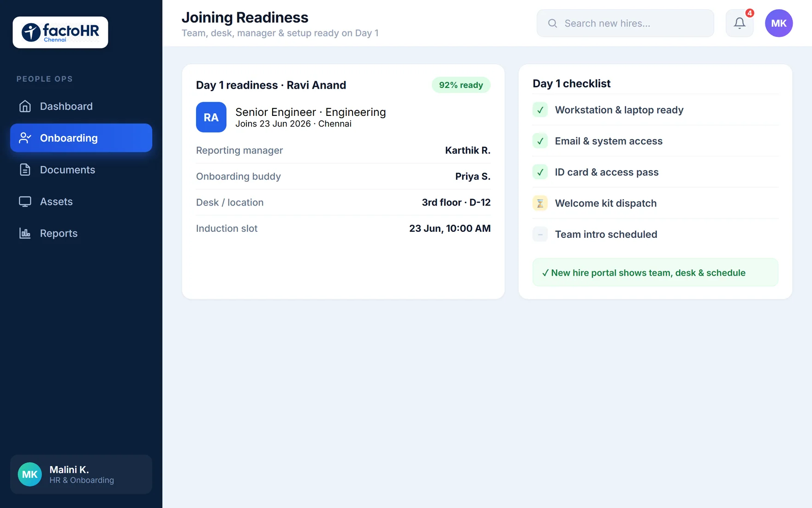Click the Joining Readiness page title
This screenshot has width=812, height=508.
pos(245,17)
